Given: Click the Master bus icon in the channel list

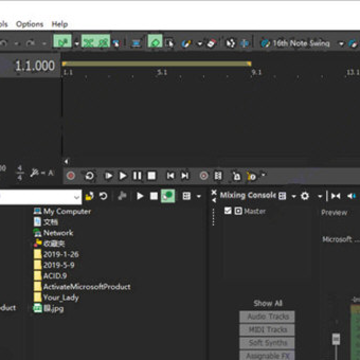Looking at the screenshot, I should click(238, 211).
